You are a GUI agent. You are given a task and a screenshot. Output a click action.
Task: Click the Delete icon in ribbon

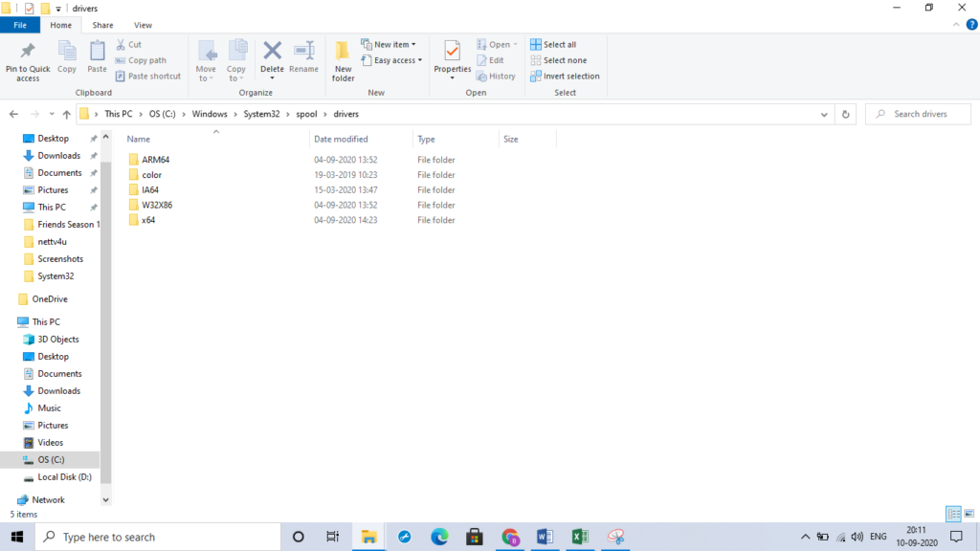[272, 57]
